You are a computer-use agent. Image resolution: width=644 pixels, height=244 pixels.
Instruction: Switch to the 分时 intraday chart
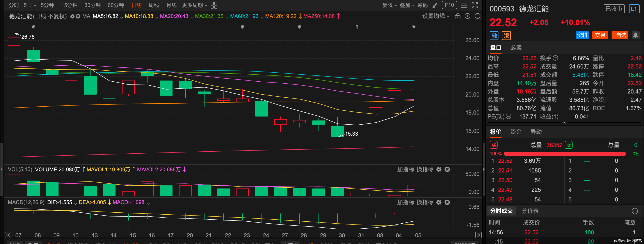pos(14,5)
